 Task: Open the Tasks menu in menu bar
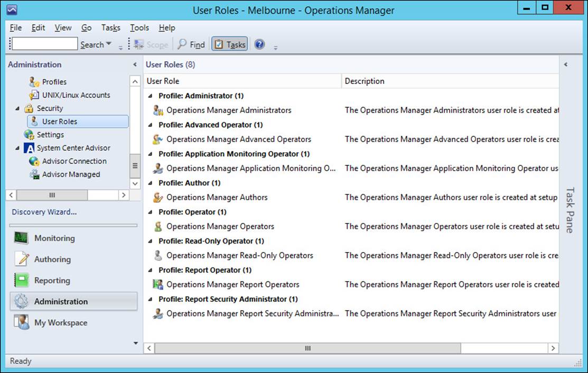tap(110, 28)
